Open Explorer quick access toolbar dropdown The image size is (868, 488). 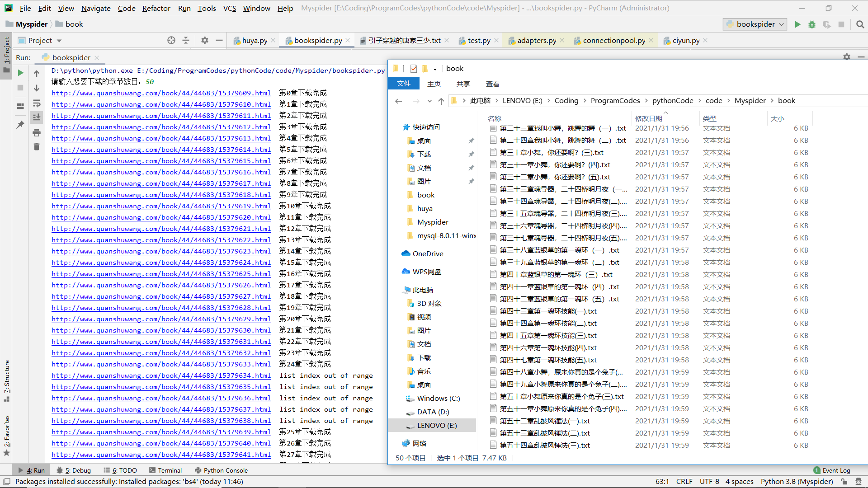(435, 69)
